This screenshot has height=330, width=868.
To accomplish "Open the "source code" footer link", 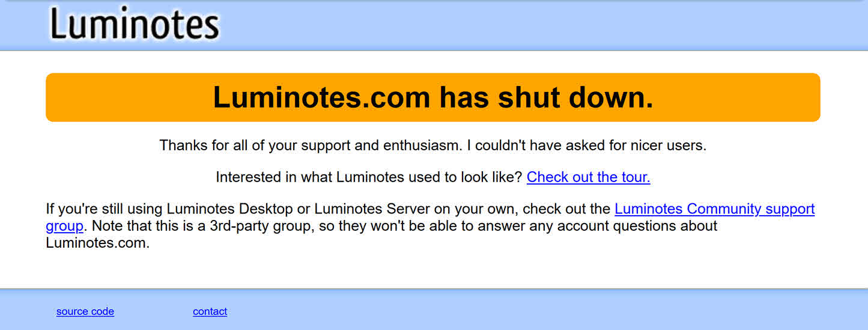I will click(x=85, y=311).
